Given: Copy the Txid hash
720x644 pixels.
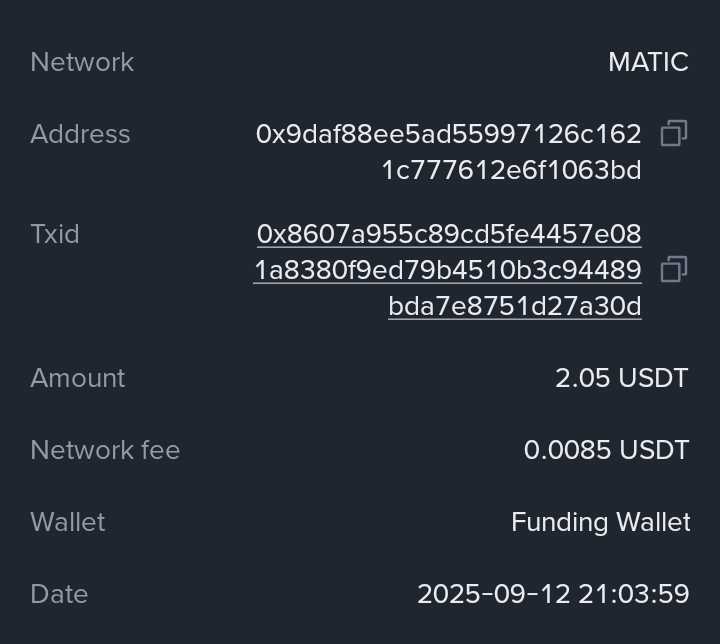Looking at the screenshot, I should (x=674, y=270).
